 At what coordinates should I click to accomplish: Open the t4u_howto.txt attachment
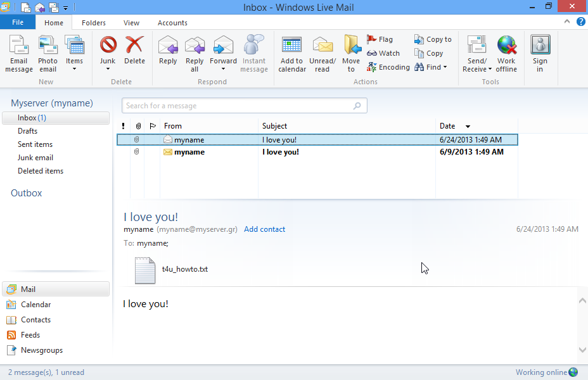[x=171, y=270]
